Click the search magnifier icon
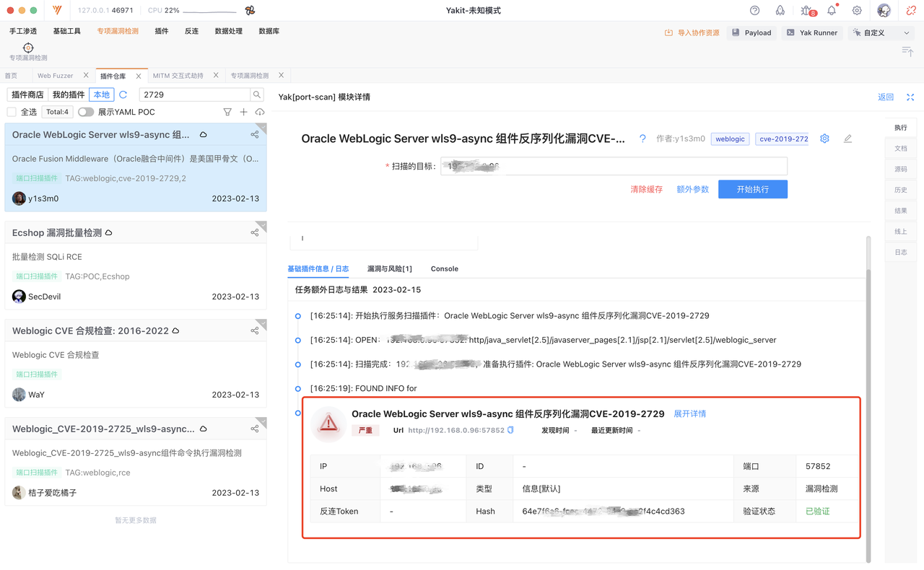The height and width of the screenshot is (570, 924). click(x=257, y=95)
